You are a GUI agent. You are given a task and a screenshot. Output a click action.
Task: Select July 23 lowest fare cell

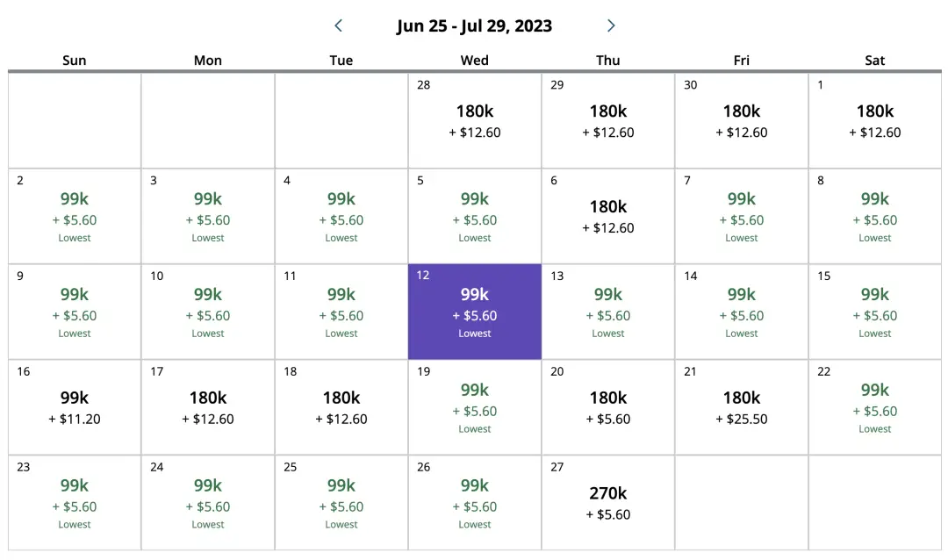click(75, 503)
